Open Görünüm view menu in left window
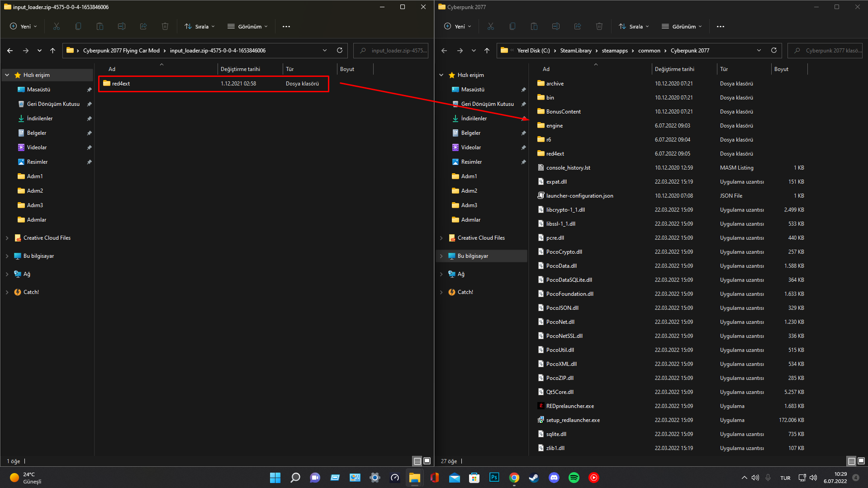The height and width of the screenshot is (488, 868). pyautogui.click(x=247, y=26)
